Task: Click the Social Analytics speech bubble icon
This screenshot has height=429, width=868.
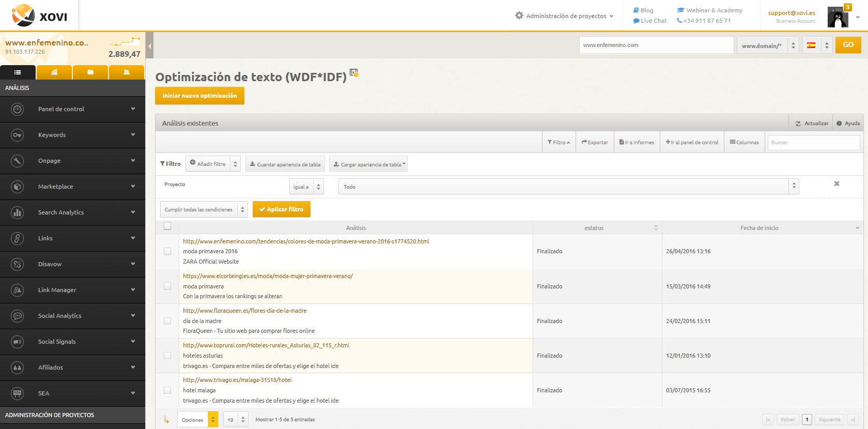Action: (x=18, y=316)
